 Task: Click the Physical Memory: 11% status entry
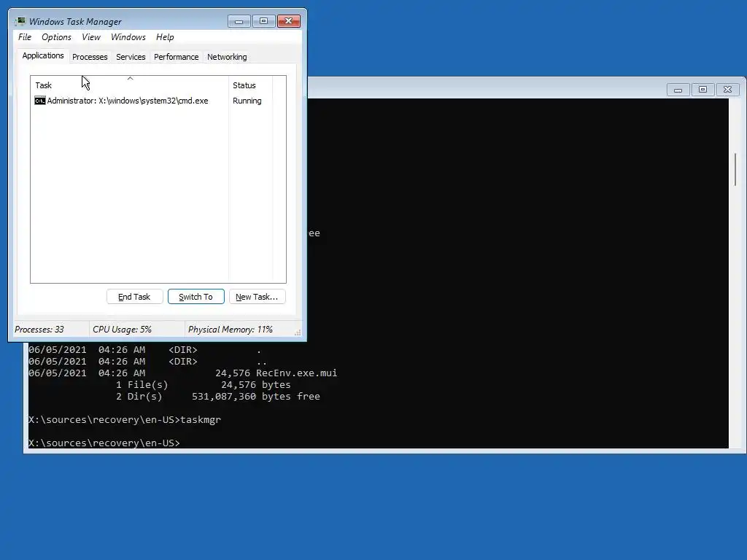[x=230, y=330]
